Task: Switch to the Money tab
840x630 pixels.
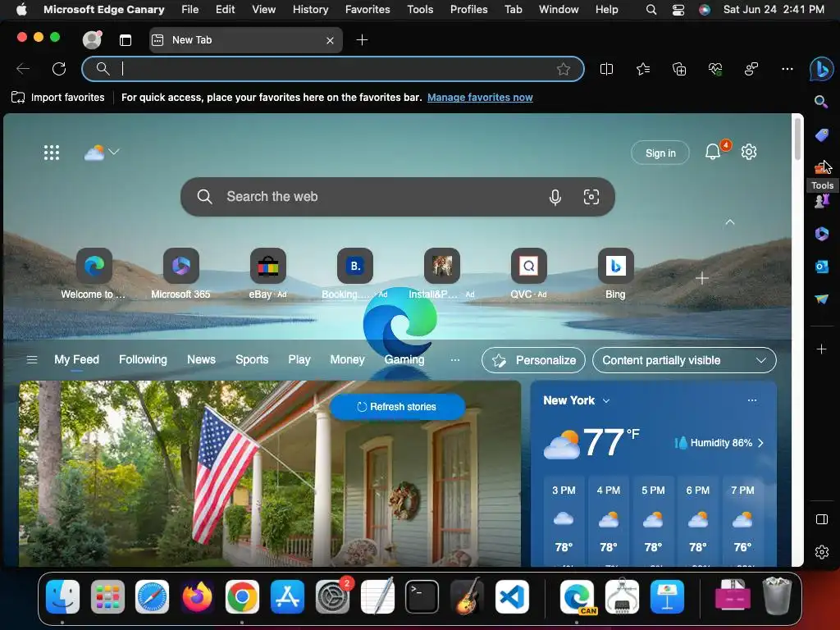Action: coord(347,359)
